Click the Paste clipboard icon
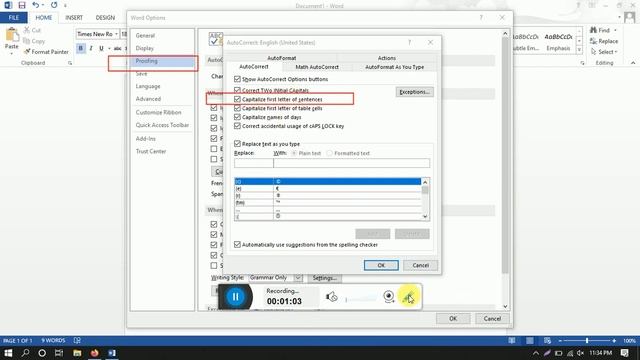 point(12,35)
